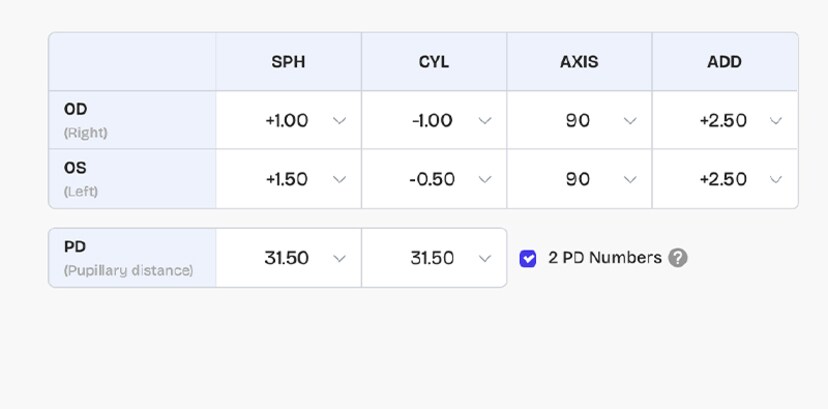
Task: Click the PD Pupillary distance label
Action: point(128,258)
